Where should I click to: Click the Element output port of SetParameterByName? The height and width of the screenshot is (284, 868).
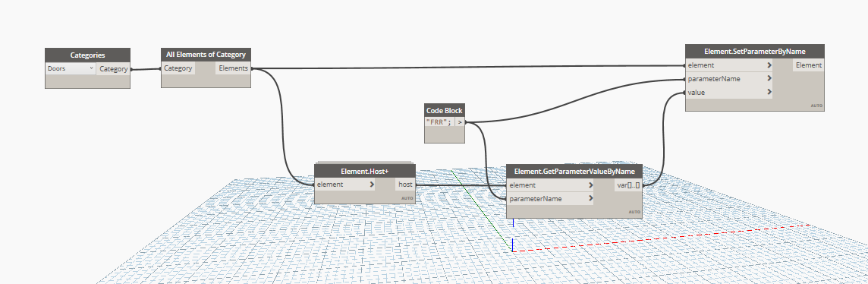click(809, 65)
